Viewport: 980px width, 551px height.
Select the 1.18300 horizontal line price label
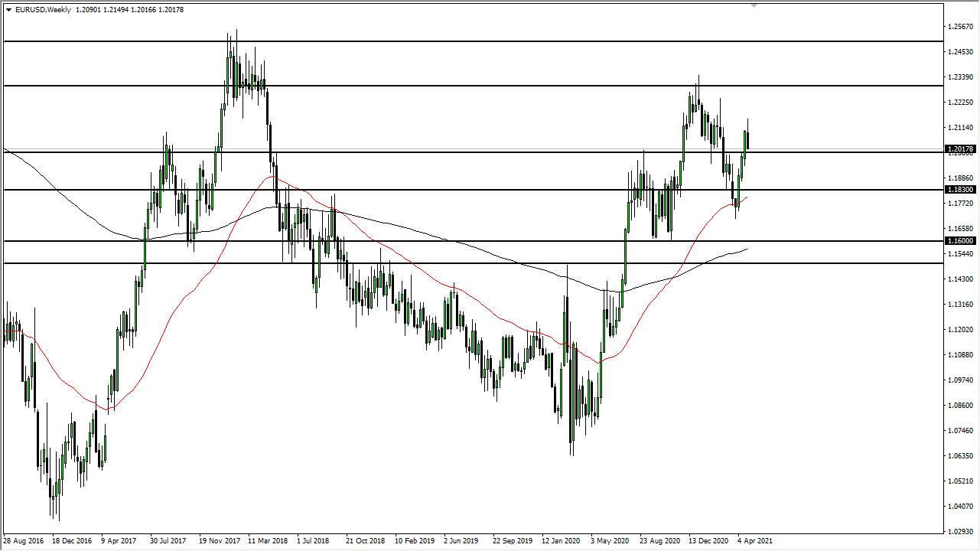(x=961, y=189)
